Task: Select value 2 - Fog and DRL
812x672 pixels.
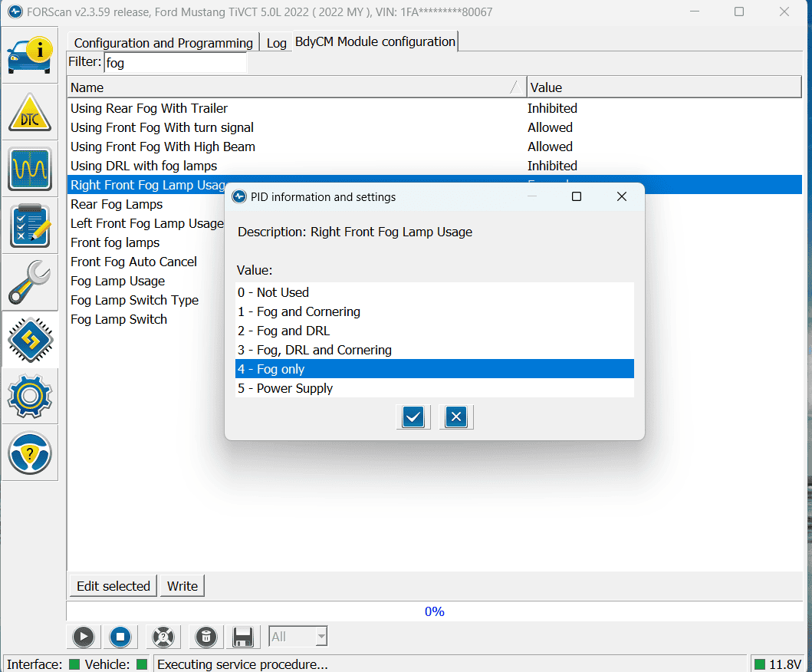Action: tap(435, 331)
